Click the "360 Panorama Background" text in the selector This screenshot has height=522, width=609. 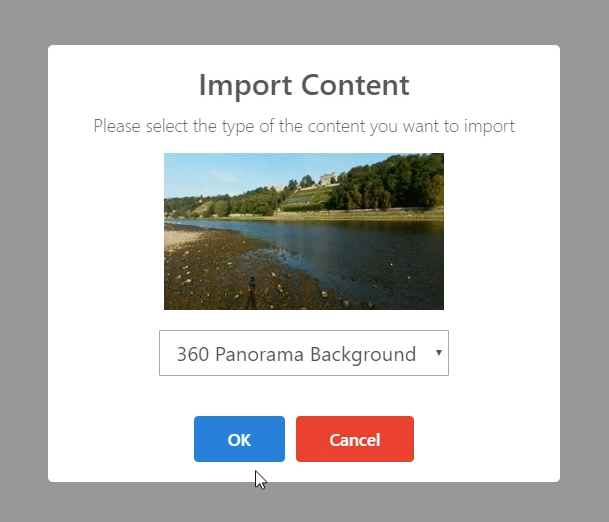pos(296,354)
